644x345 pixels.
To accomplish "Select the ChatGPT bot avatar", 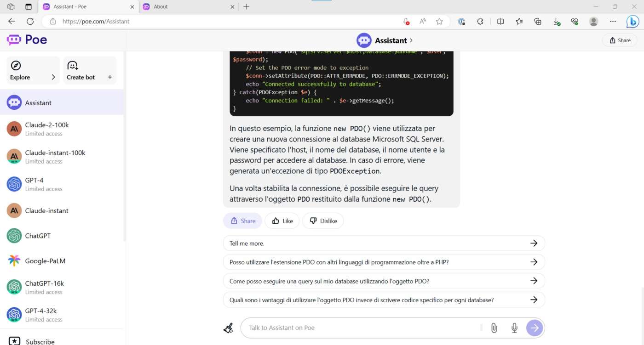I will (x=14, y=236).
